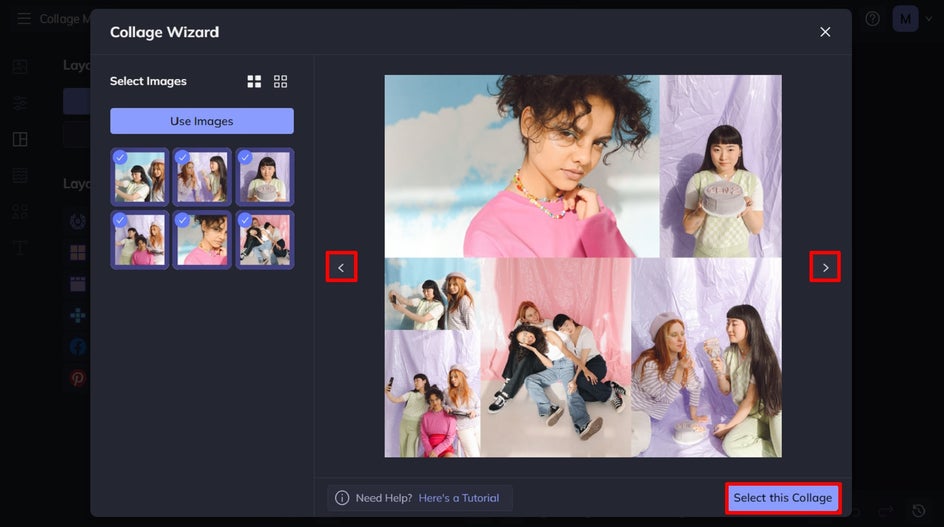This screenshot has width=944, height=527.
Task: Toggle the group lying on floor thumbnail
Action: tap(265, 240)
